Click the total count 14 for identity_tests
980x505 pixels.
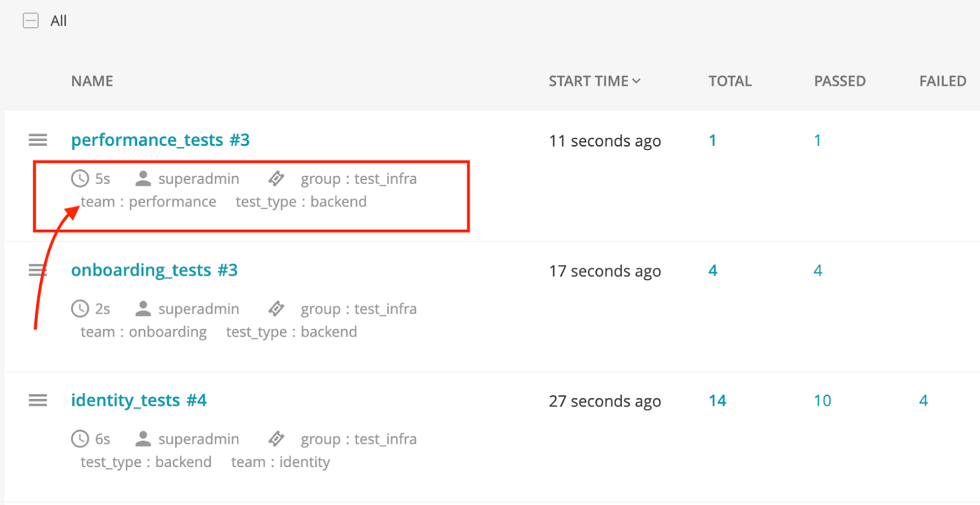tap(717, 400)
